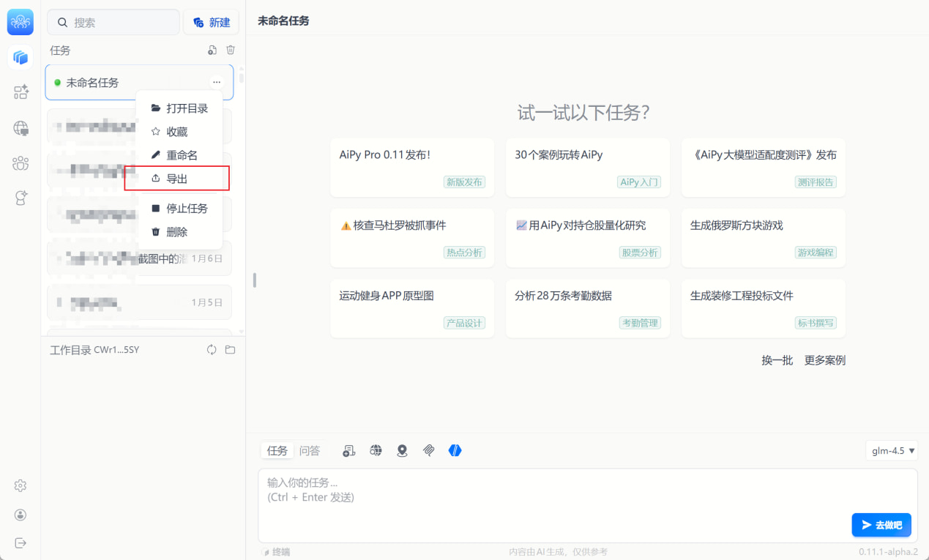Open card 核查马杜罗被抓事件
The image size is (929, 560).
coord(412,238)
